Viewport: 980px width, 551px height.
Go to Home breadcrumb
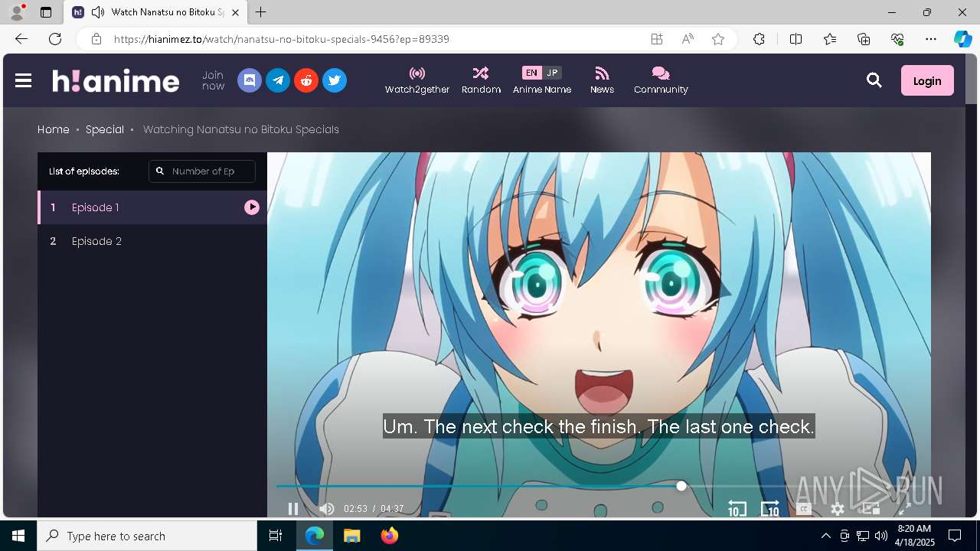click(x=54, y=129)
